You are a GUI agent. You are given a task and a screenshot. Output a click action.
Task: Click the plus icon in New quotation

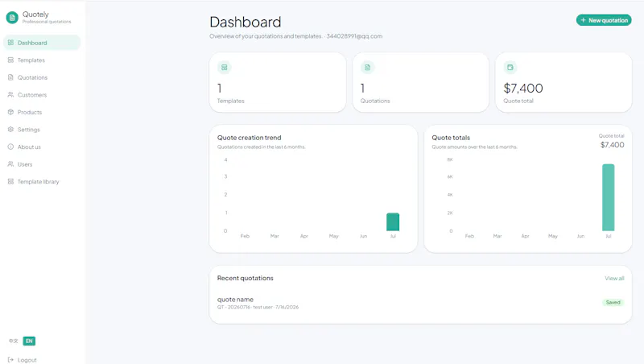583,20
